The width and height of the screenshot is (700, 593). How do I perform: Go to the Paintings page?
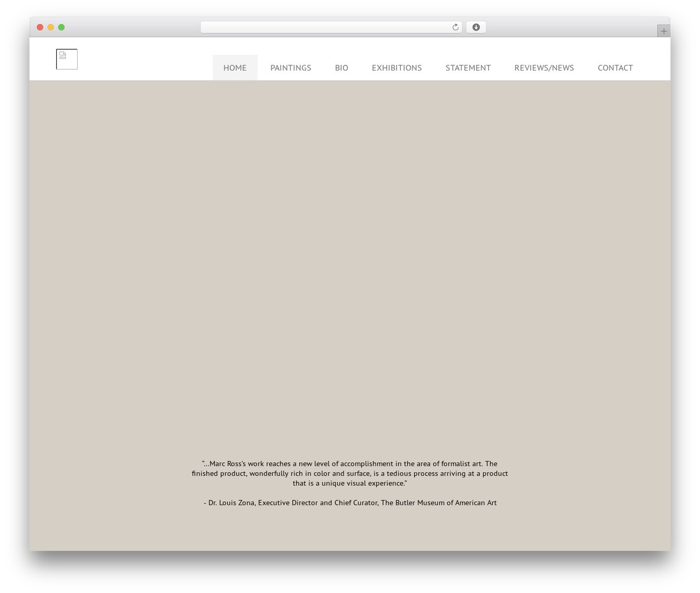(291, 68)
